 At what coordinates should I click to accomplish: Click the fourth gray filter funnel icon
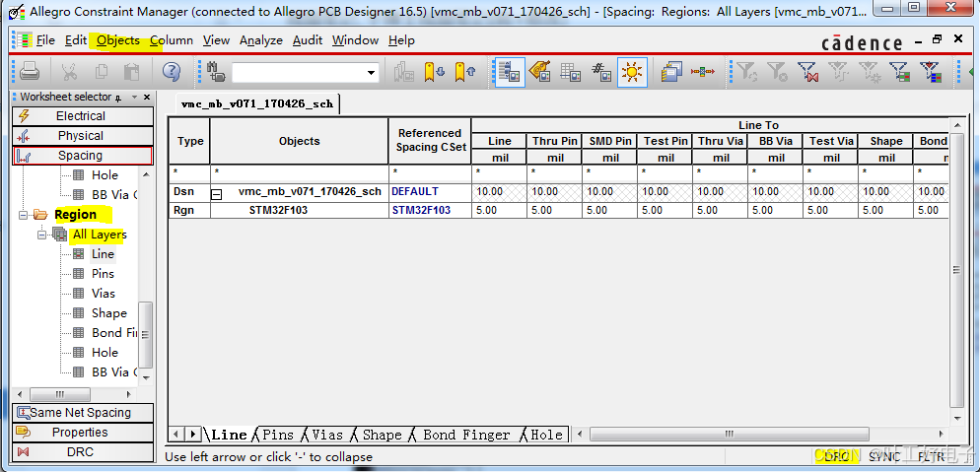click(839, 72)
